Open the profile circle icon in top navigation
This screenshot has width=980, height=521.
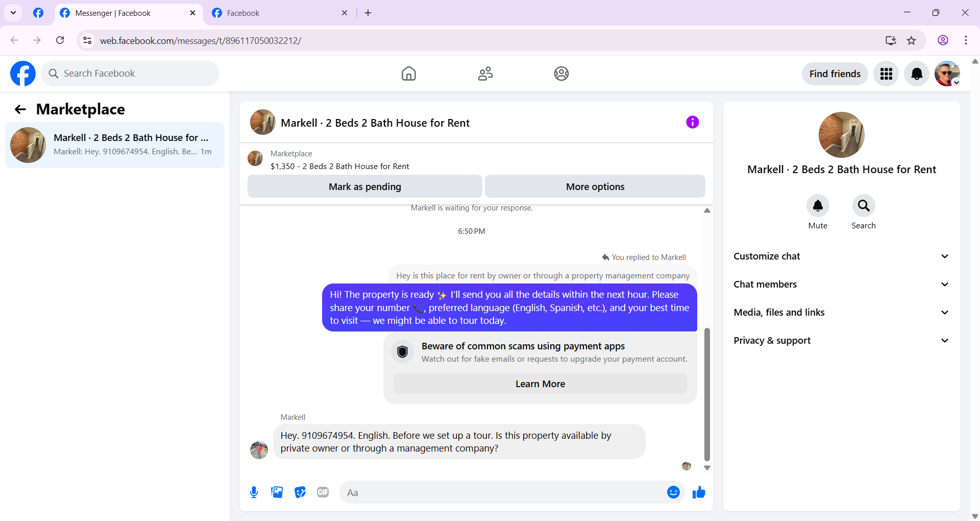click(x=561, y=74)
